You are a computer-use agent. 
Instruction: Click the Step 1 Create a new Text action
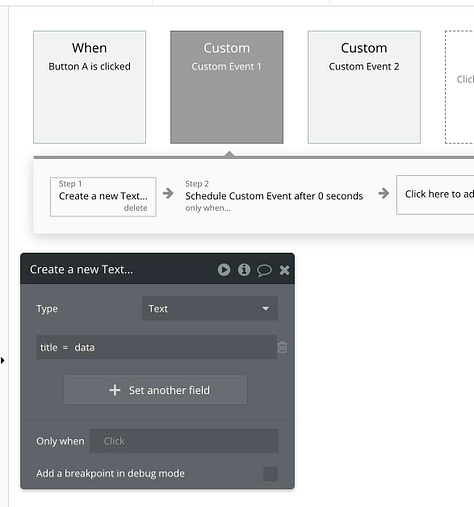[103, 197]
